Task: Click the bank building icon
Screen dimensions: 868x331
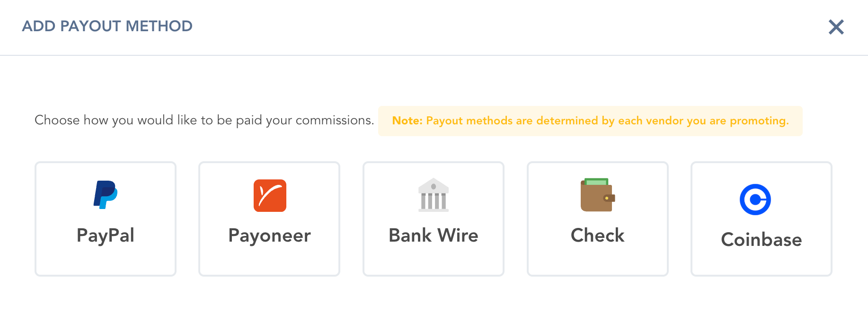Action: (x=434, y=195)
